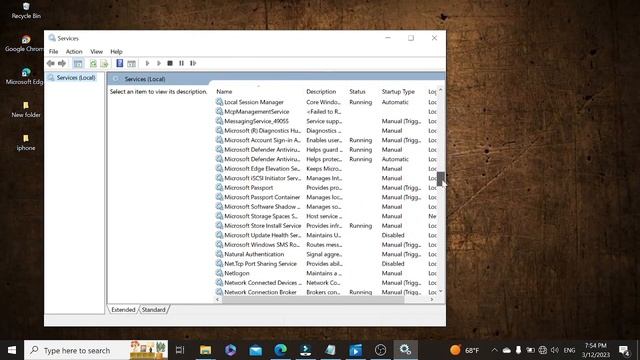Click the Restart Service toolbar icon
The width and height of the screenshot is (640, 360).
click(x=193, y=63)
